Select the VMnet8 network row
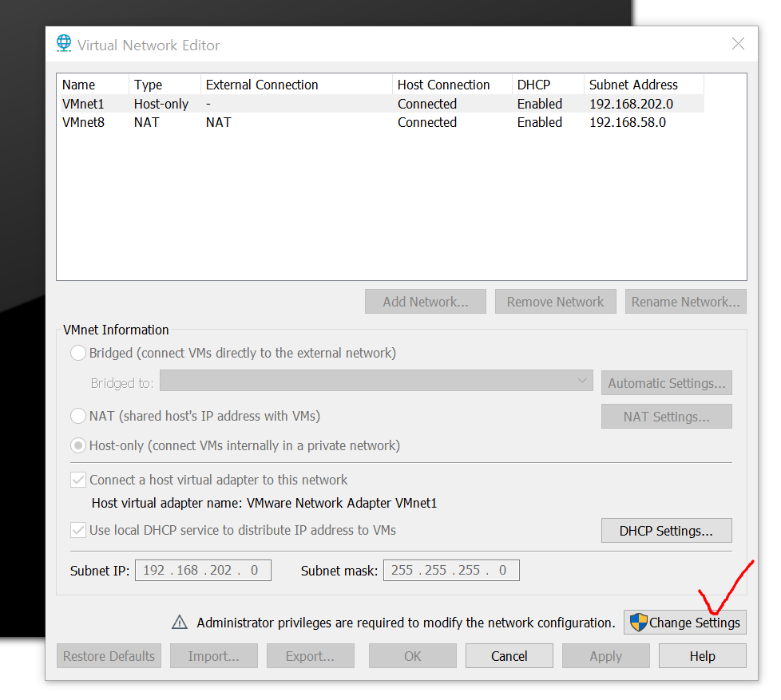This screenshot has height=700, width=781. tap(382, 122)
